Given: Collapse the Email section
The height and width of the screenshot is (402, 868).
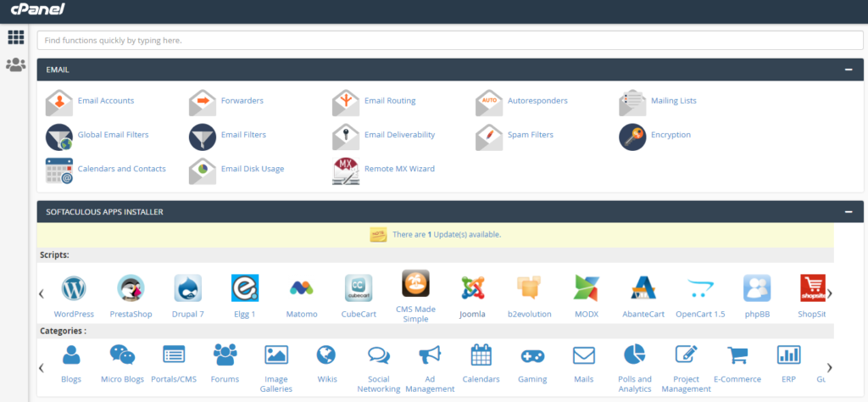Looking at the screenshot, I should tap(849, 70).
